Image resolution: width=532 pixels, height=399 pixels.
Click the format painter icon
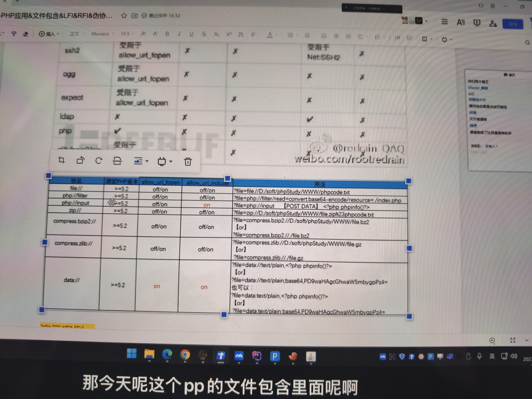click(14, 34)
